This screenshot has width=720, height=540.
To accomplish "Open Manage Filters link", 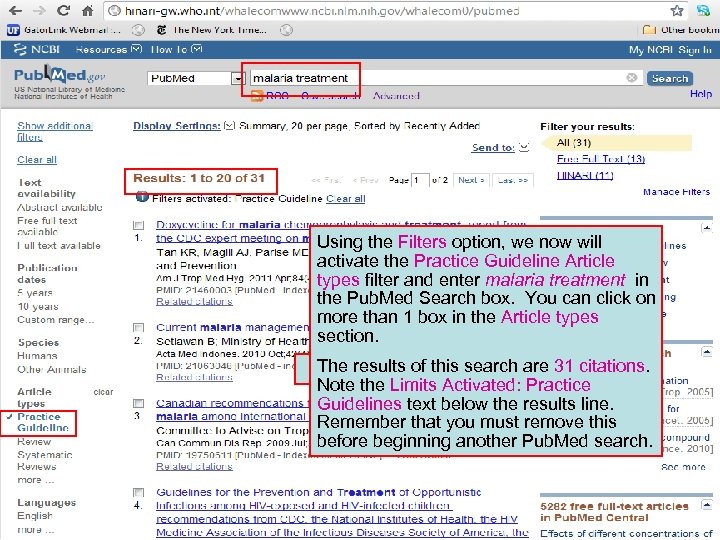I will (x=676, y=192).
